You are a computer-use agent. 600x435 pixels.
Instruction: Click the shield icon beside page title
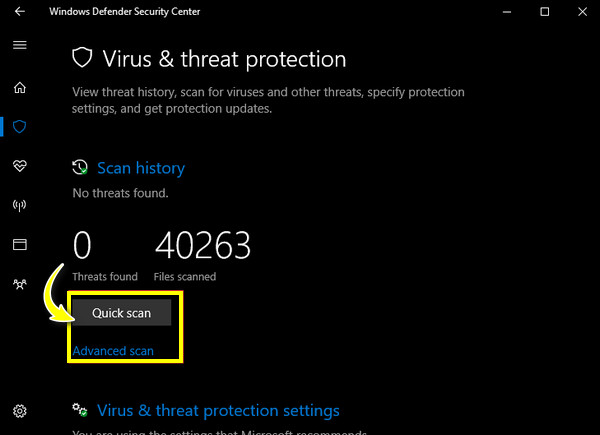point(82,57)
